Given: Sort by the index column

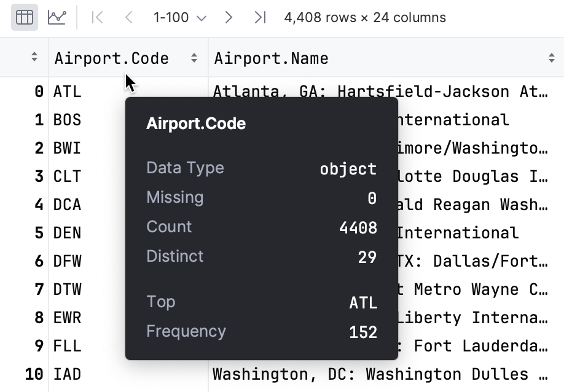Looking at the screenshot, I should click(x=34, y=57).
